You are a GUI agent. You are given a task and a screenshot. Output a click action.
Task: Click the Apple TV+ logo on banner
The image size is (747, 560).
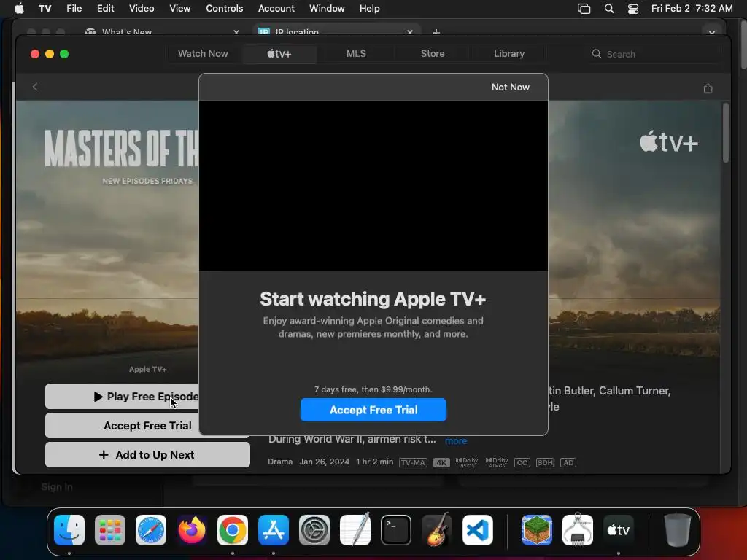[668, 142]
